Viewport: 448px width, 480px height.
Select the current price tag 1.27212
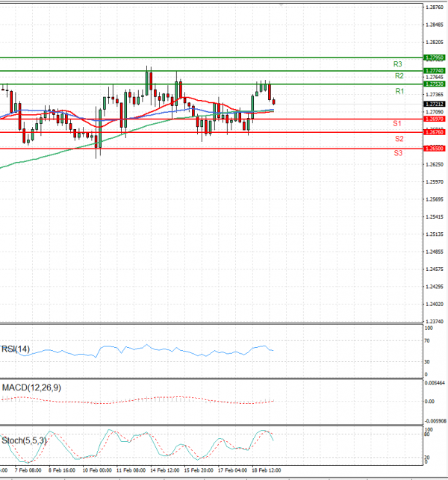(x=435, y=104)
